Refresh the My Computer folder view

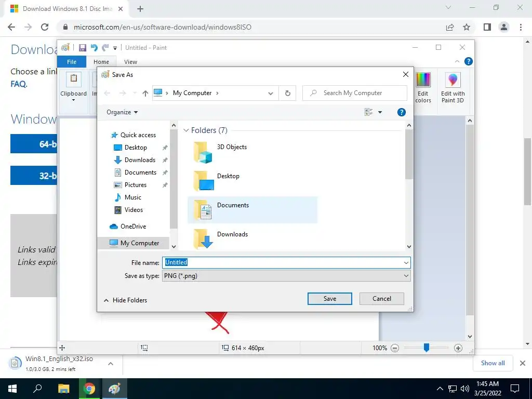pos(288,94)
